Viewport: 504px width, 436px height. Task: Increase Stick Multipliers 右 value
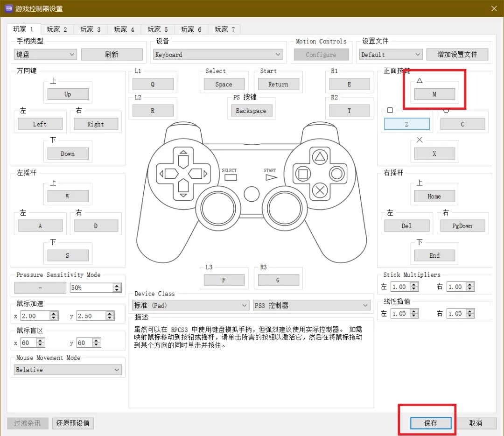point(470,285)
